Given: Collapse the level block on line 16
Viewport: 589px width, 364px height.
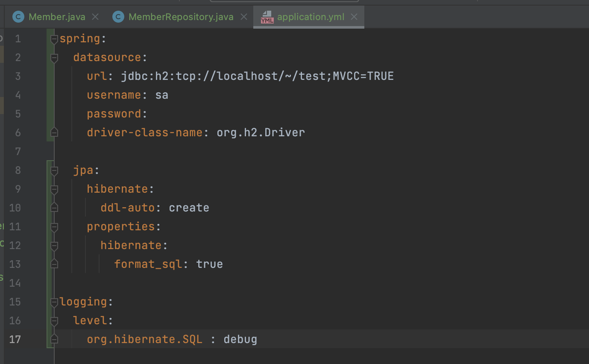Looking at the screenshot, I should (54, 322).
